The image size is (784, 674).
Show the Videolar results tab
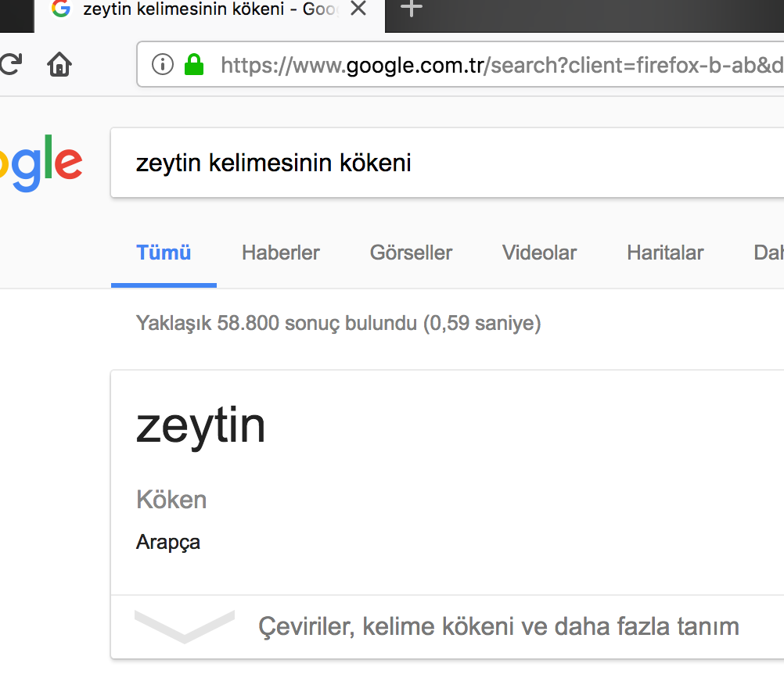tap(539, 253)
